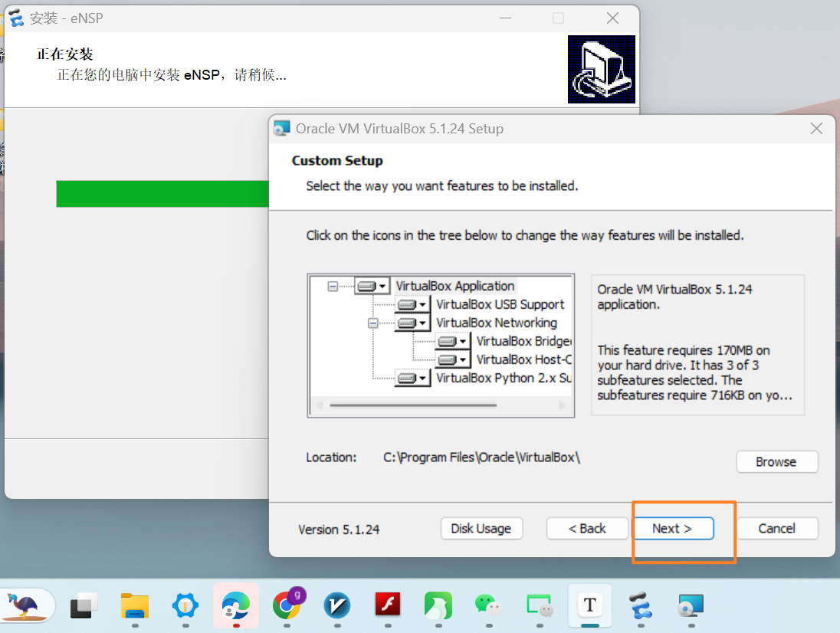Switch to Typora via its taskbar icon
Screen dimensions: 840x633
(x=589, y=606)
